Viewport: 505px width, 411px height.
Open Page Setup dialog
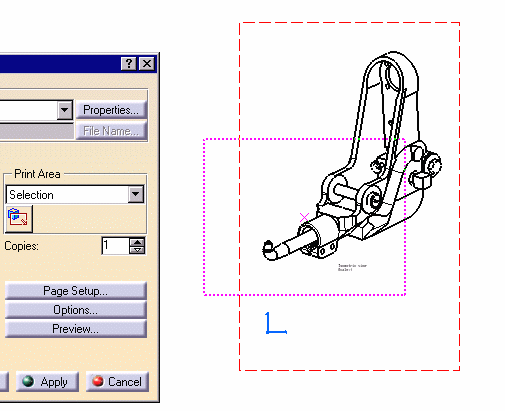click(x=76, y=291)
